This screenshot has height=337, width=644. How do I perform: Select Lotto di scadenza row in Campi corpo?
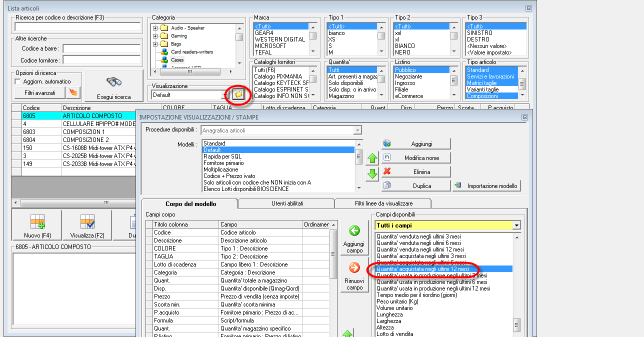click(x=237, y=264)
